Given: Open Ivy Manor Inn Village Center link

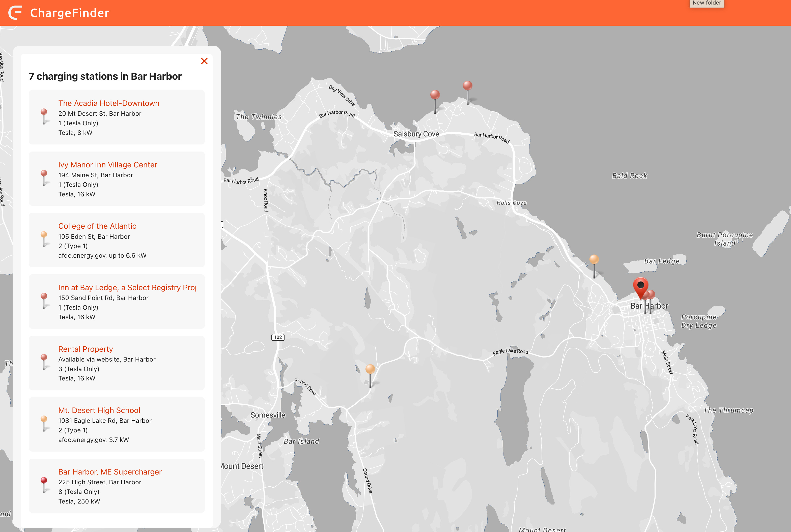Looking at the screenshot, I should click(x=107, y=165).
